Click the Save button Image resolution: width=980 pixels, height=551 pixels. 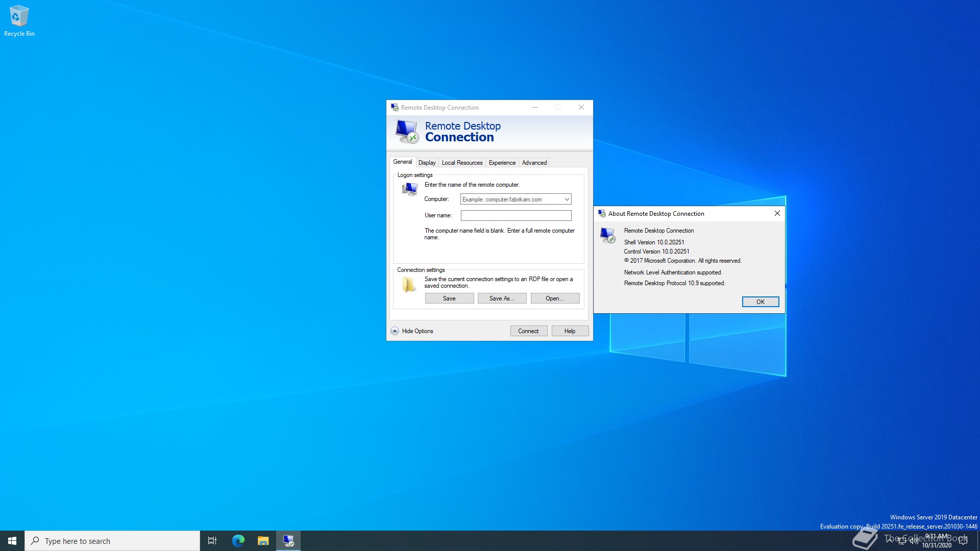click(449, 298)
